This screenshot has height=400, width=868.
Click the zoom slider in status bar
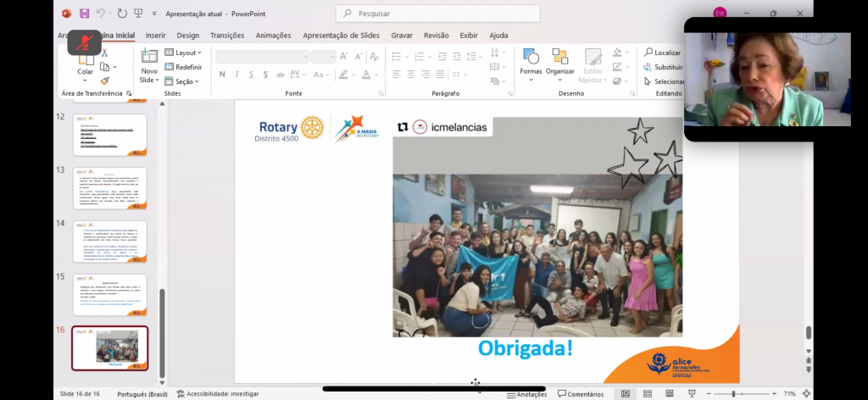(734, 394)
